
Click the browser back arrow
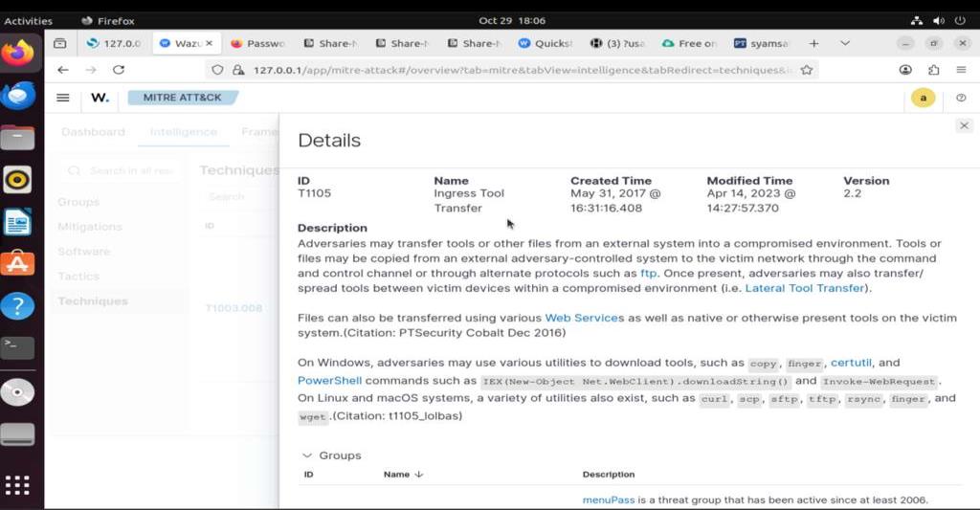63,70
